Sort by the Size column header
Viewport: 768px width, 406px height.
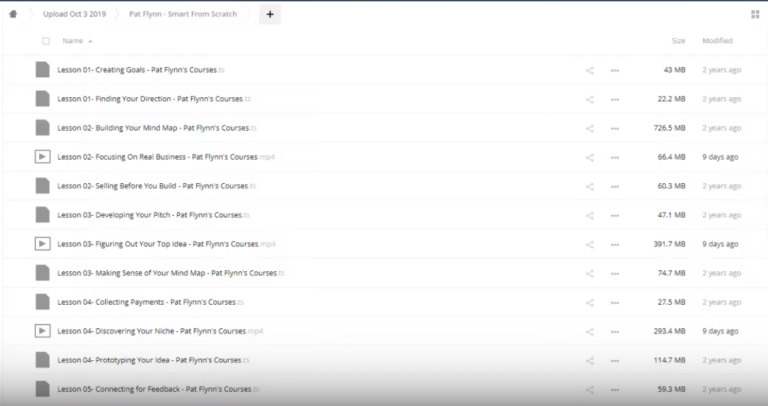coord(678,41)
